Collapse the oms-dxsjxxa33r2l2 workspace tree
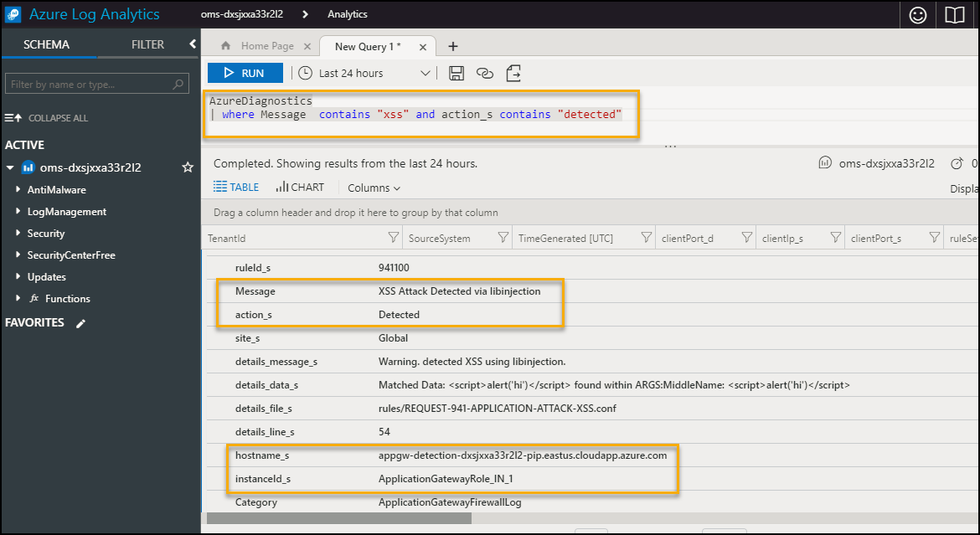Screen dimensions: 980x535 click(x=10, y=167)
